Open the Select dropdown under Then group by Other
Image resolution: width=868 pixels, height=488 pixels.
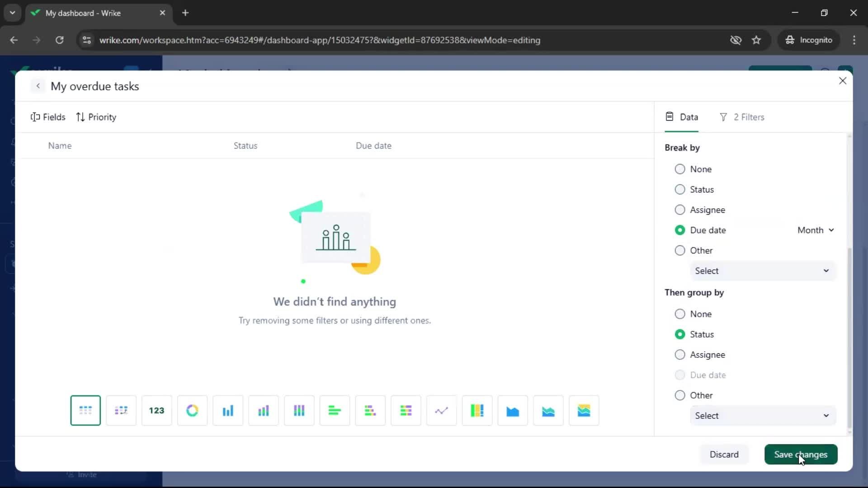[763, 416]
